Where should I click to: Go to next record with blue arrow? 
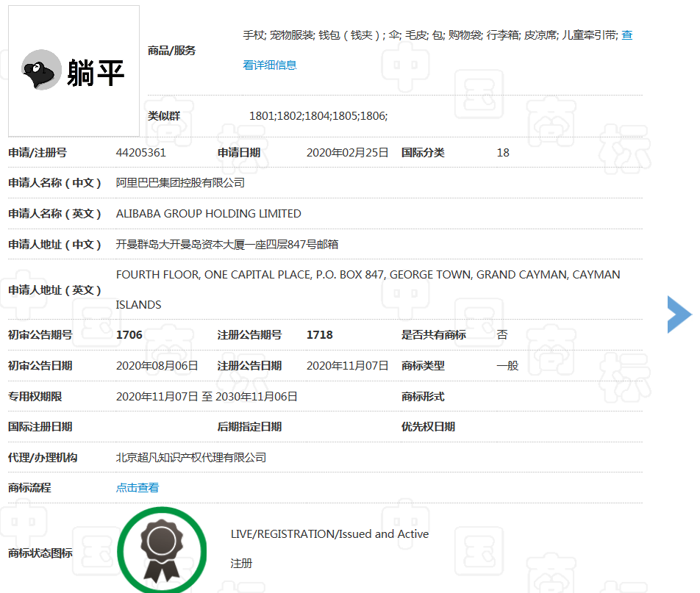coord(679,315)
